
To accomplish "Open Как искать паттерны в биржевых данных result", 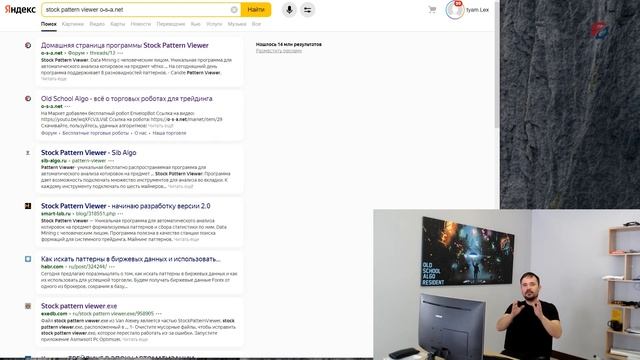I will [x=131, y=259].
